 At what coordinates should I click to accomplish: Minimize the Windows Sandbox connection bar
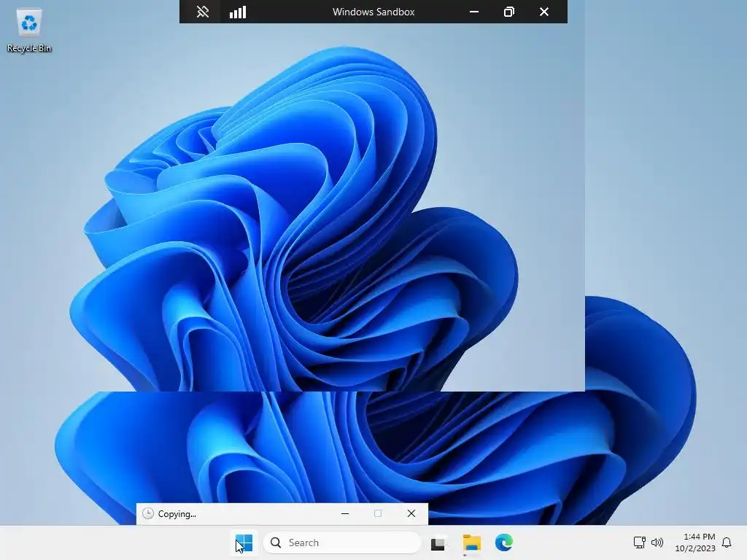[x=474, y=12]
